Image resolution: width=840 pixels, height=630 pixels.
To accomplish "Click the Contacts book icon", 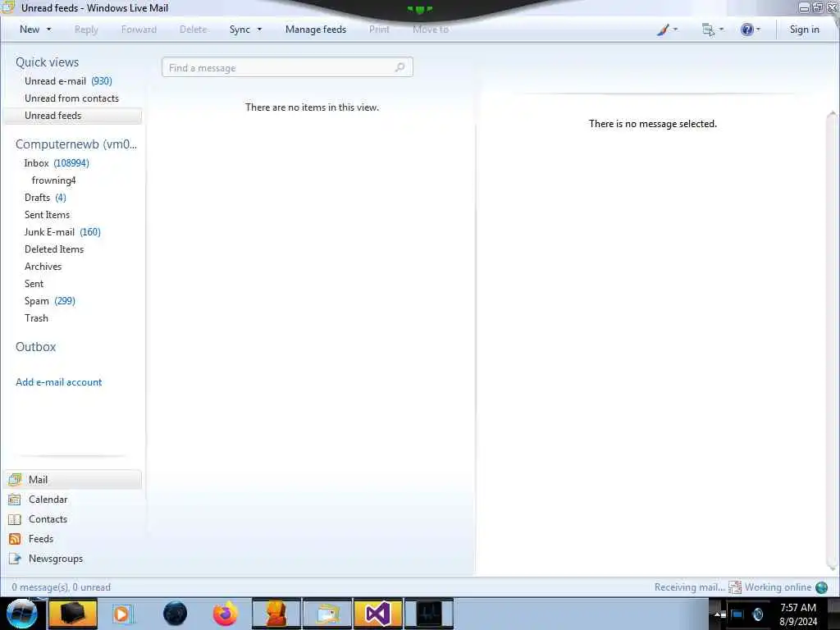I will [15, 519].
